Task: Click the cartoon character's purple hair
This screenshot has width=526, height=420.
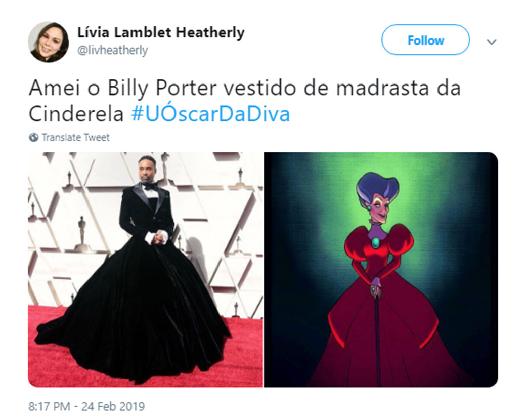Action: (x=377, y=188)
